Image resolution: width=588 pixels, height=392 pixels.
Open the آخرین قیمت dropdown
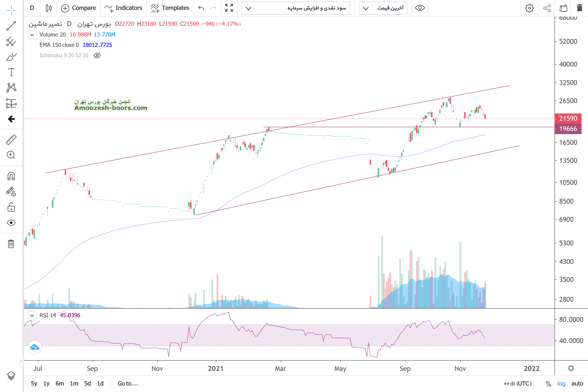383,8
